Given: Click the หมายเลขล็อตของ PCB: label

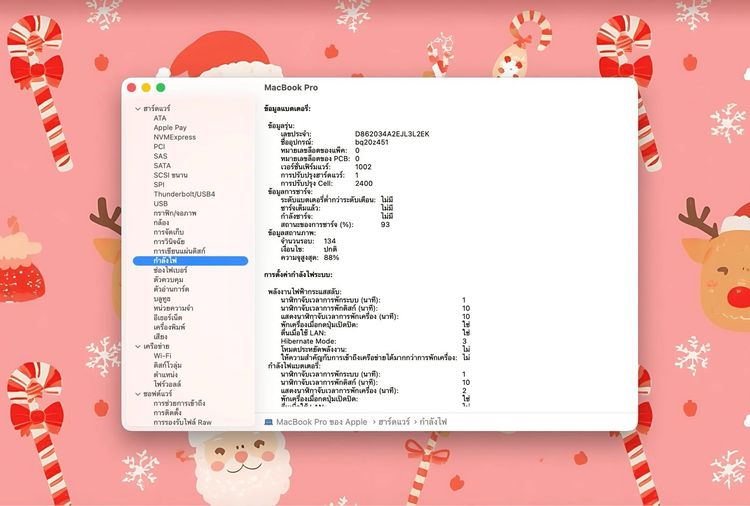Looking at the screenshot, I should tap(315, 159).
